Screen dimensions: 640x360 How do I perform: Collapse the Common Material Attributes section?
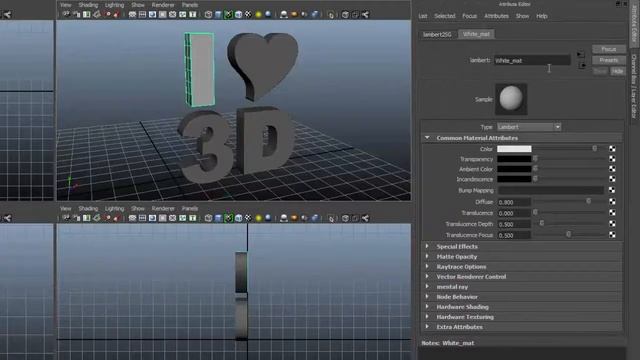point(427,138)
